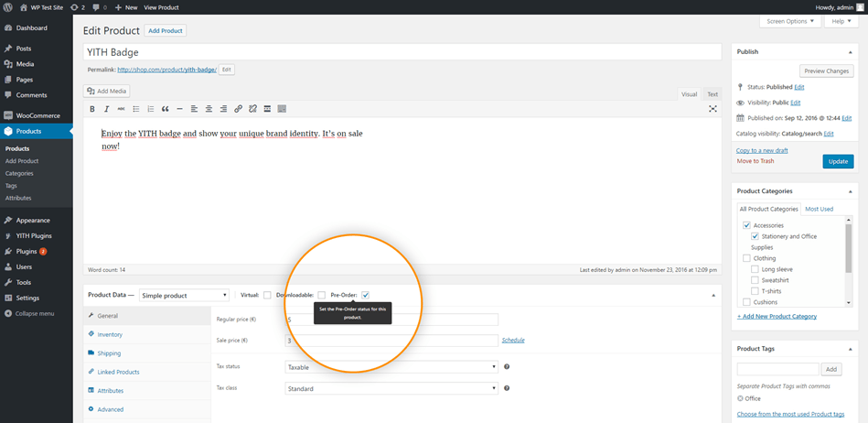Image resolution: width=868 pixels, height=423 pixels.
Task: Collapse the Publish box
Action: click(850, 51)
